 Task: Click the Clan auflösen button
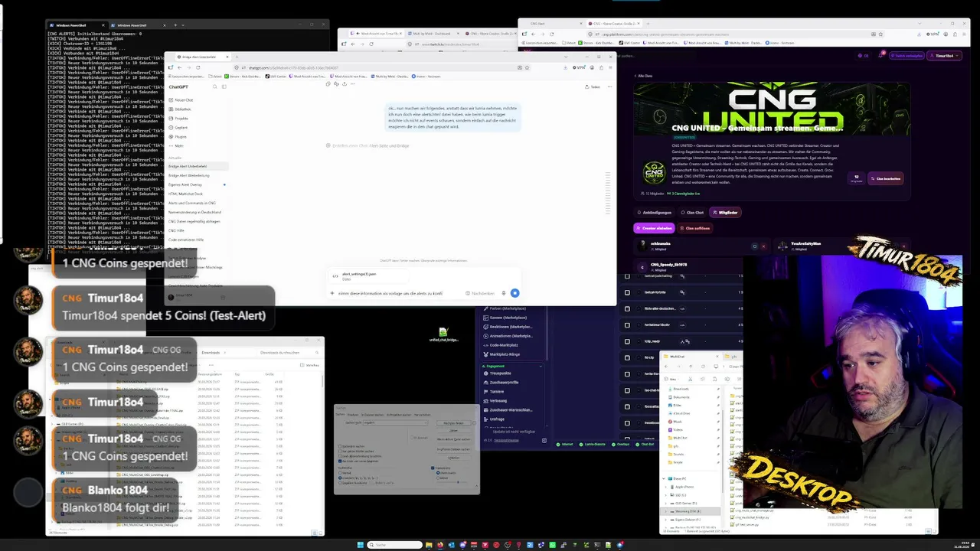point(694,228)
